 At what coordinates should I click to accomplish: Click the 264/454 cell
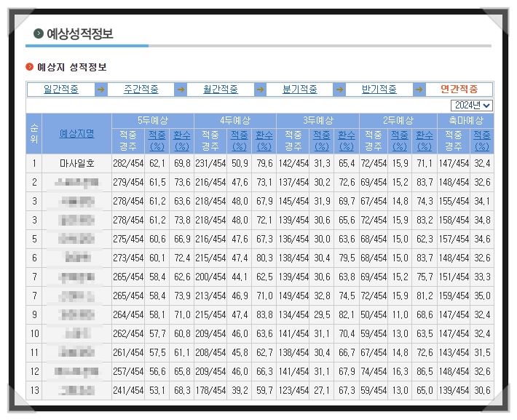(x=128, y=315)
